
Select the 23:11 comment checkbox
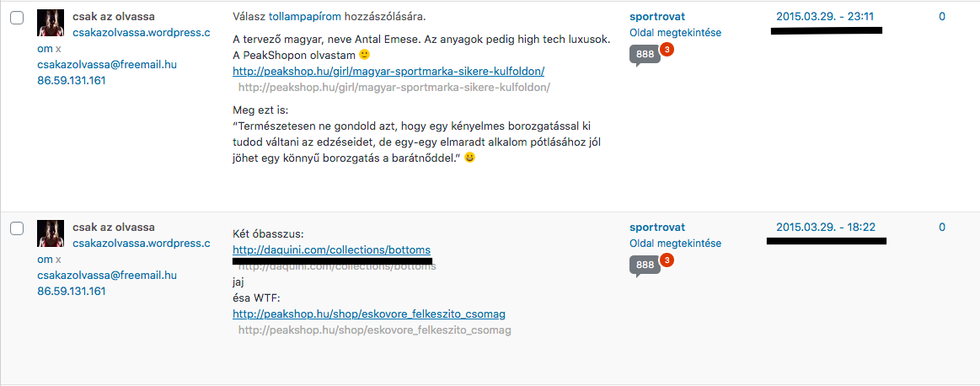point(17,18)
